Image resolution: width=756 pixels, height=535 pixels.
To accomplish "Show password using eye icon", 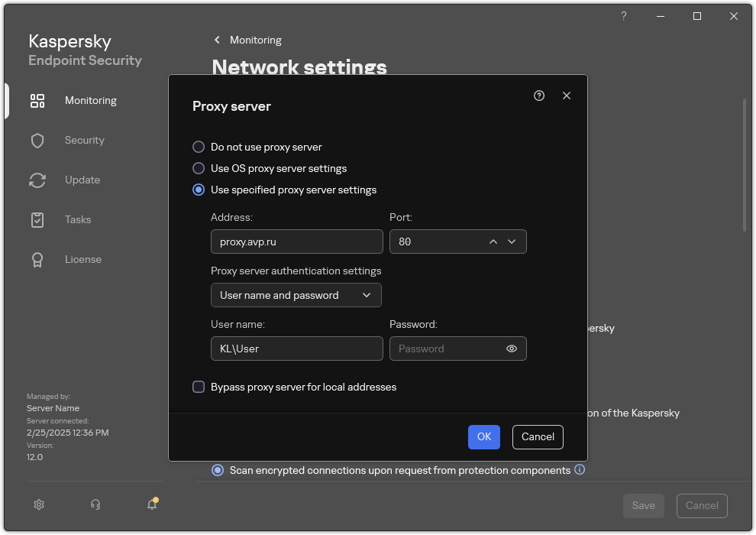I will 512,349.
